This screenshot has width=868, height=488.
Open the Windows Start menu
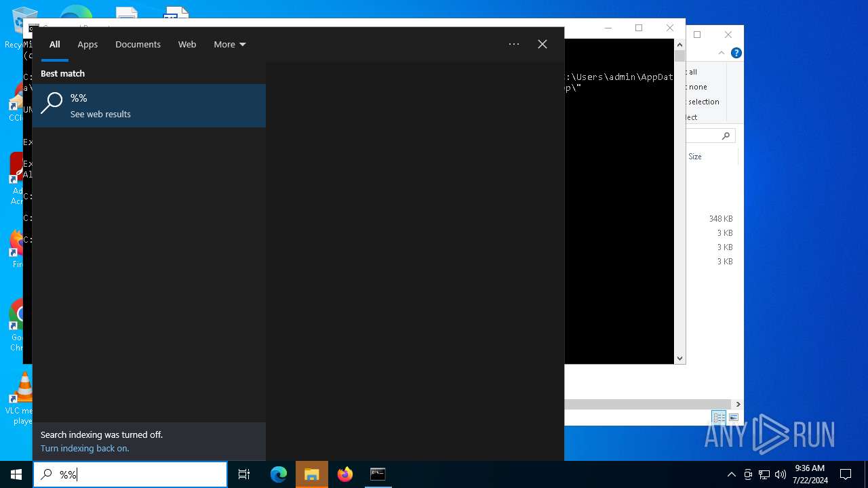click(16, 474)
